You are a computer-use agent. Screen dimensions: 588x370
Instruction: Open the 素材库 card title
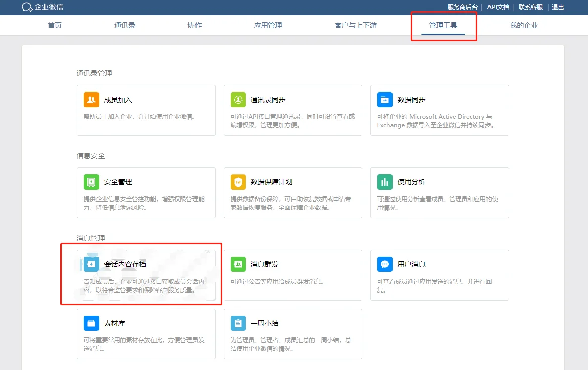pyautogui.click(x=115, y=323)
